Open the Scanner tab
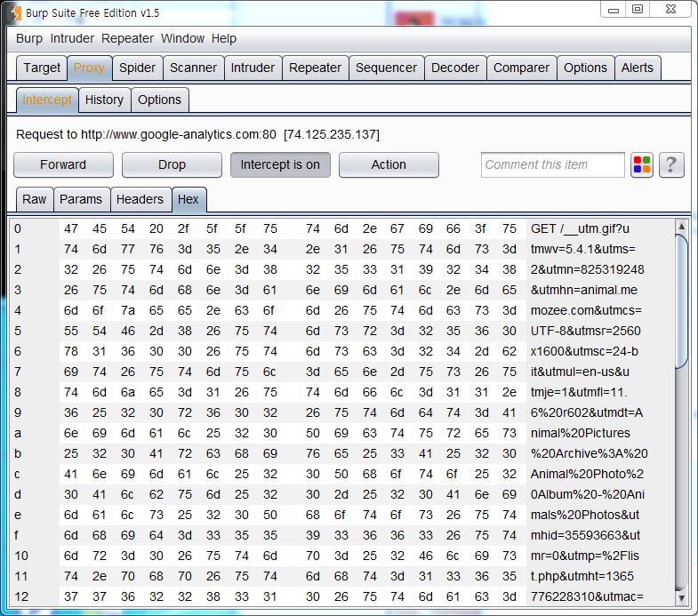 click(x=193, y=68)
